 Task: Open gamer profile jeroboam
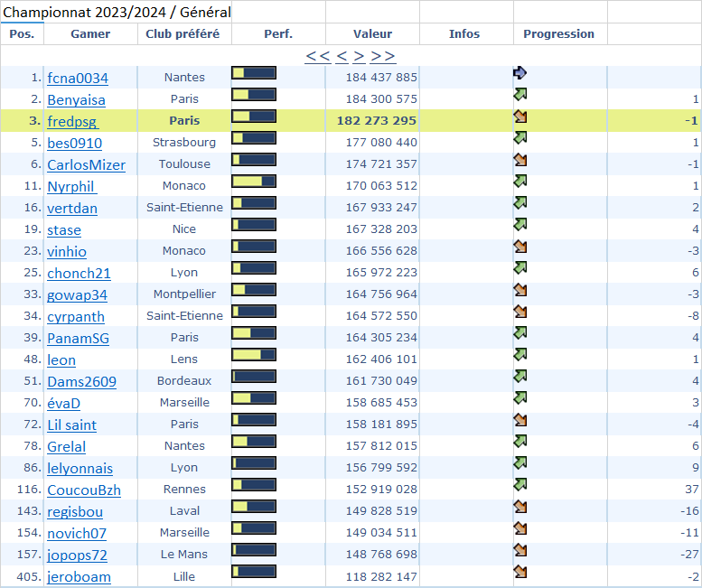coord(80,577)
